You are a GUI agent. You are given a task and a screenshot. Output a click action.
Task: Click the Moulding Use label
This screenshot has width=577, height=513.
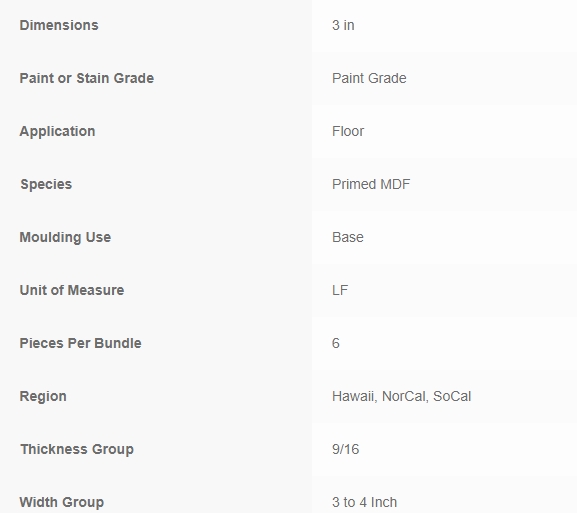pyautogui.click(x=65, y=237)
